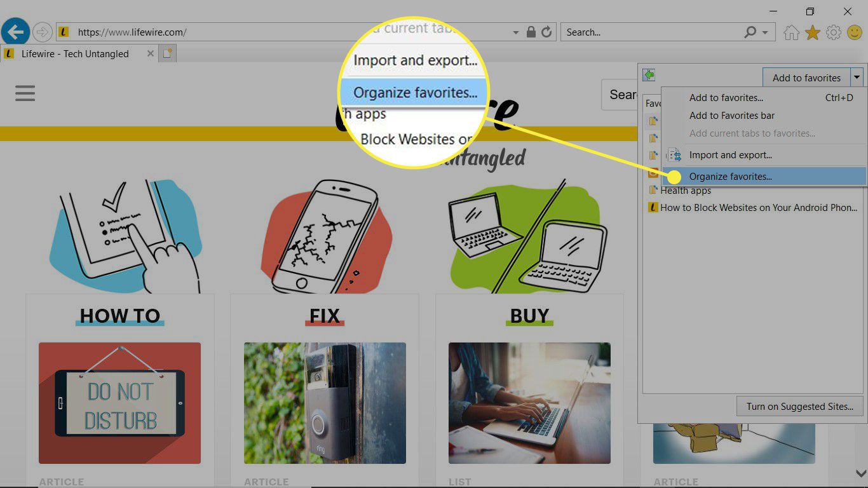The height and width of the screenshot is (488, 868).
Task: Click the checklist tablet illustration
Action: 125,236
